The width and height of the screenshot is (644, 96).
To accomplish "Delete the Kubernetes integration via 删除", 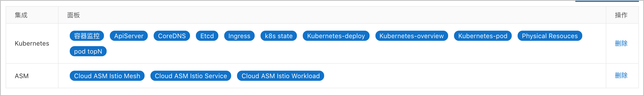I will [621, 43].
